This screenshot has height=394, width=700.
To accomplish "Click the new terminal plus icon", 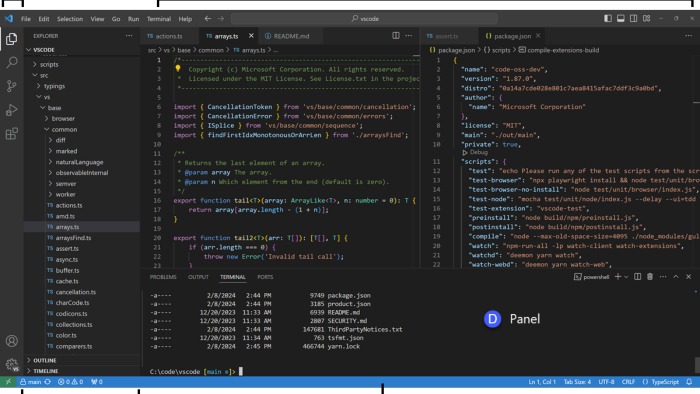I will click(x=617, y=277).
